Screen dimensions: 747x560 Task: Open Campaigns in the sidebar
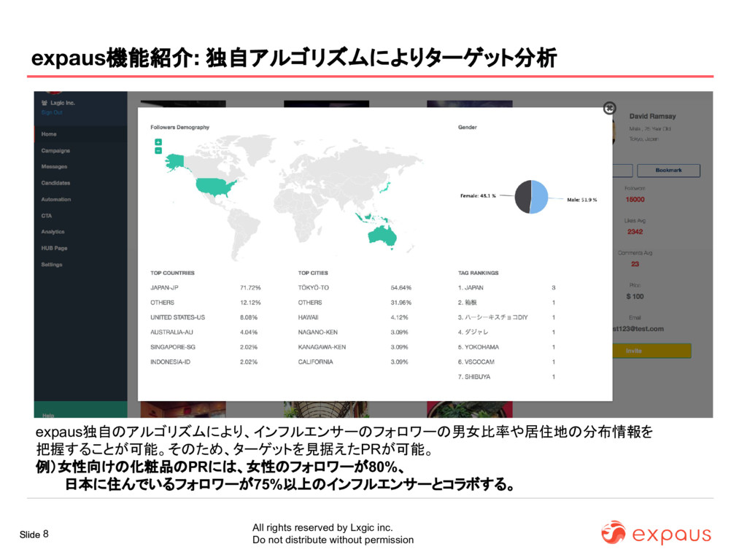[x=80, y=150]
